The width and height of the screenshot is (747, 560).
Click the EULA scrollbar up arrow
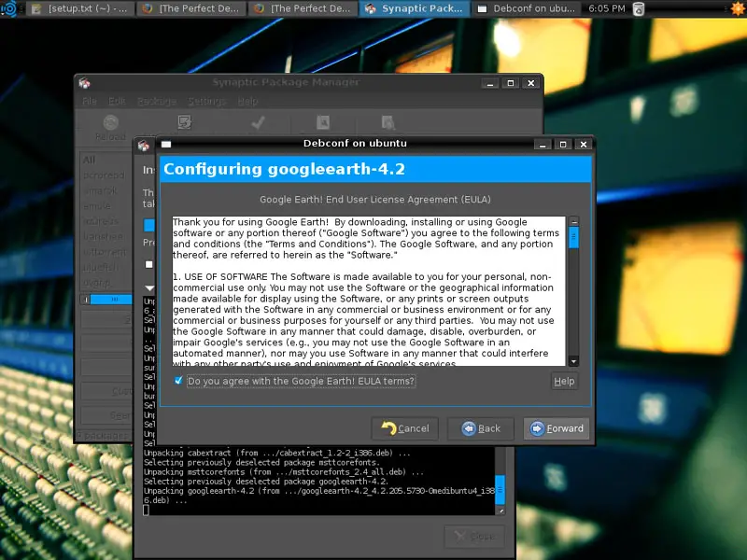[574, 221]
